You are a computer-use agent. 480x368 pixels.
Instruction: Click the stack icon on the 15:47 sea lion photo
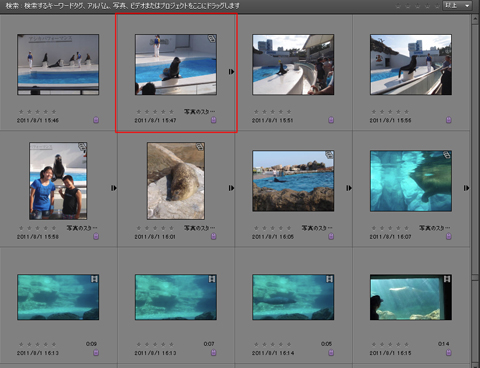(x=212, y=39)
